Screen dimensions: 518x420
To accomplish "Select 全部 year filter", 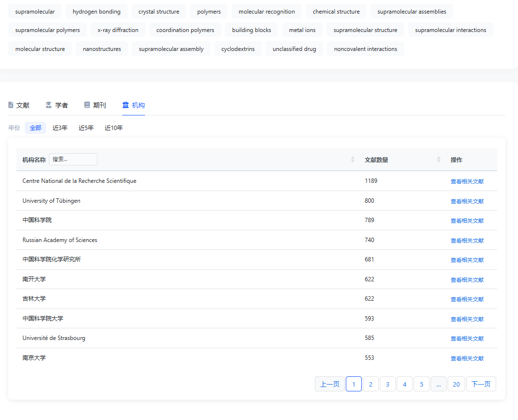I will tap(35, 128).
